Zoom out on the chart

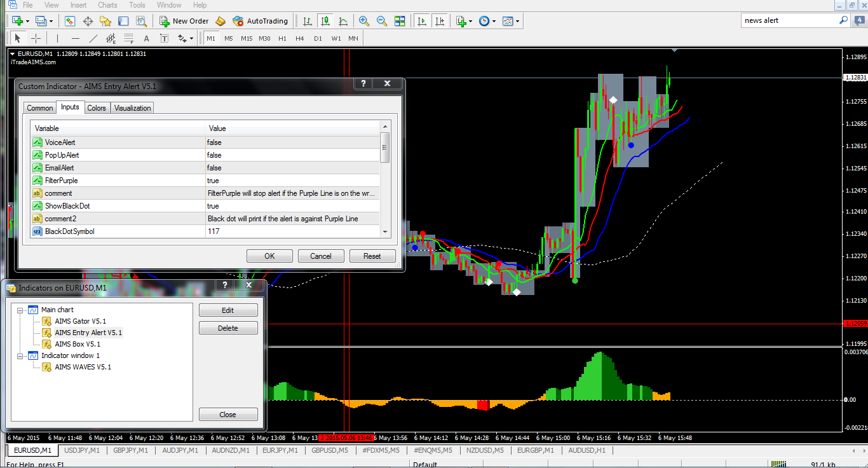[382, 21]
